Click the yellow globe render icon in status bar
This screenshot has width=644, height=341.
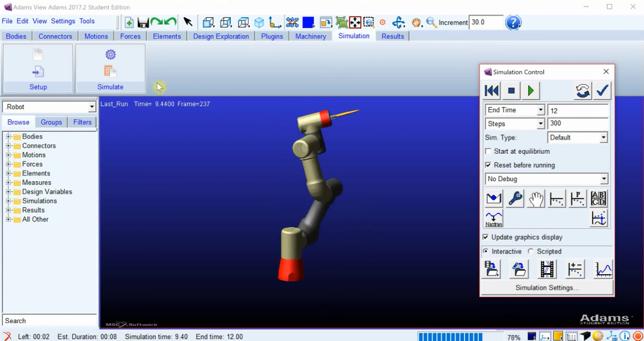click(598, 336)
